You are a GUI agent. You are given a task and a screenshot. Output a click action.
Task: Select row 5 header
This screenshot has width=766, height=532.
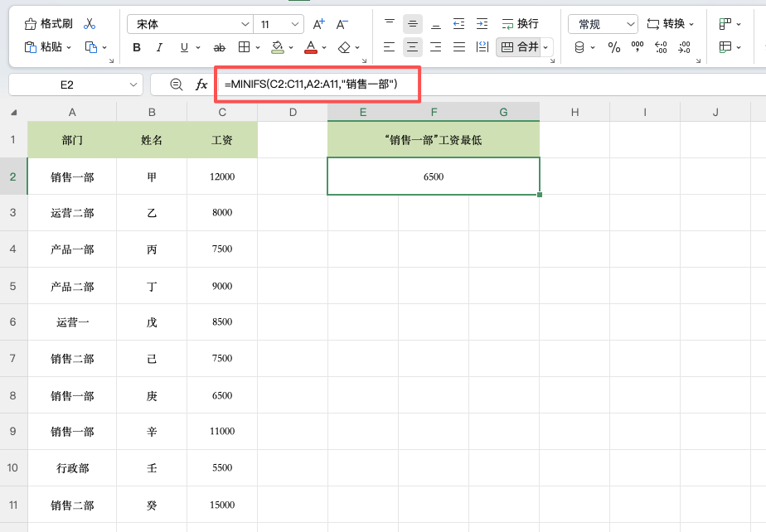tap(13, 286)
